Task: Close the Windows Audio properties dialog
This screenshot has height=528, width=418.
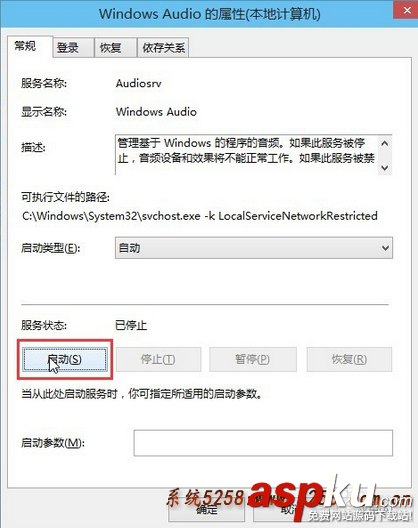Action: [407, 10]
